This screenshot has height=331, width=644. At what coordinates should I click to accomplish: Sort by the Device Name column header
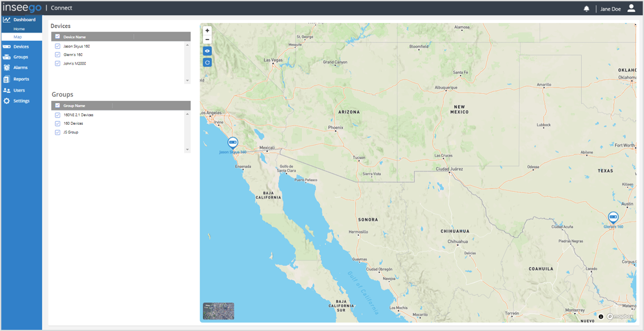click(75, 37)
